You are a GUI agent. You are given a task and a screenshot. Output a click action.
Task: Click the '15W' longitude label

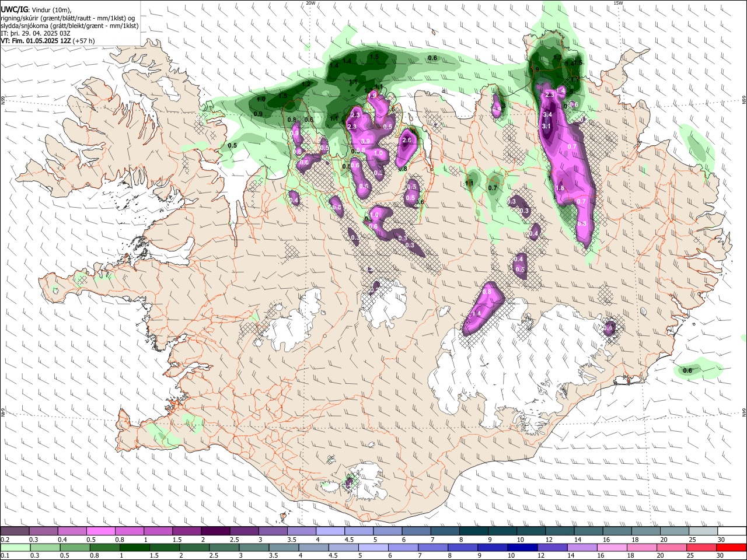point(618,3)
